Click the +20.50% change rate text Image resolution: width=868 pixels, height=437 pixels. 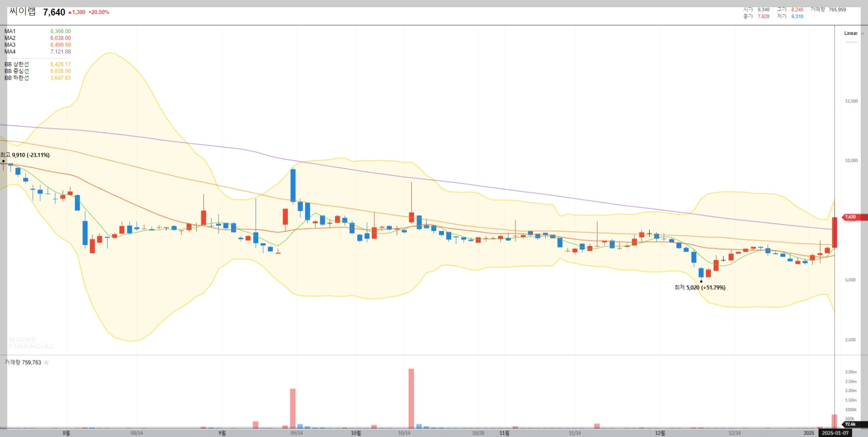(x=99, y=12)
